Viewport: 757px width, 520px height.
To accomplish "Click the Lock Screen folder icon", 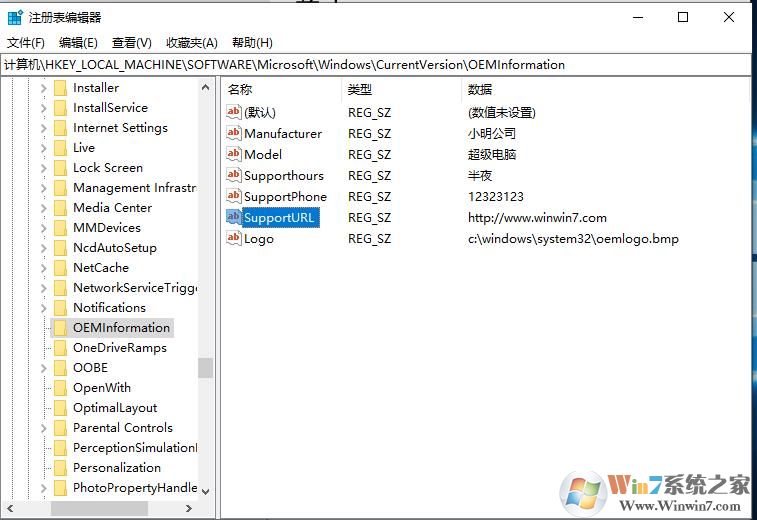I will (61, 168).
